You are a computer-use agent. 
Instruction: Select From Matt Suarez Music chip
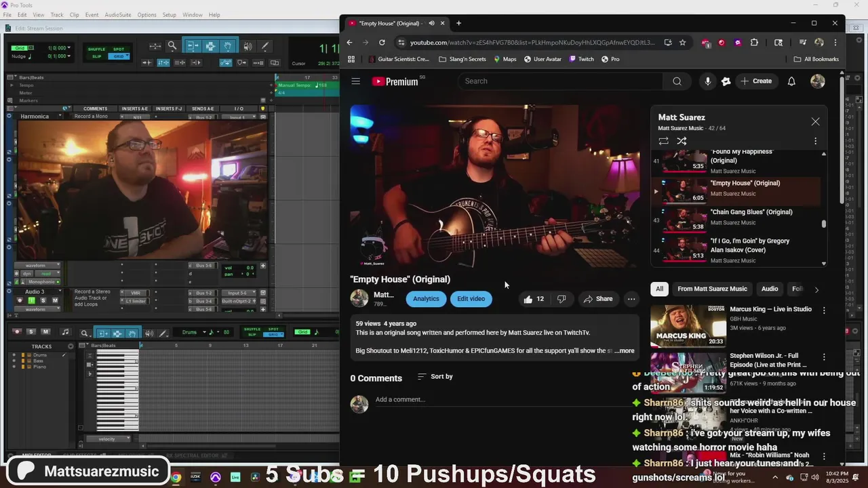click(712, 289)
